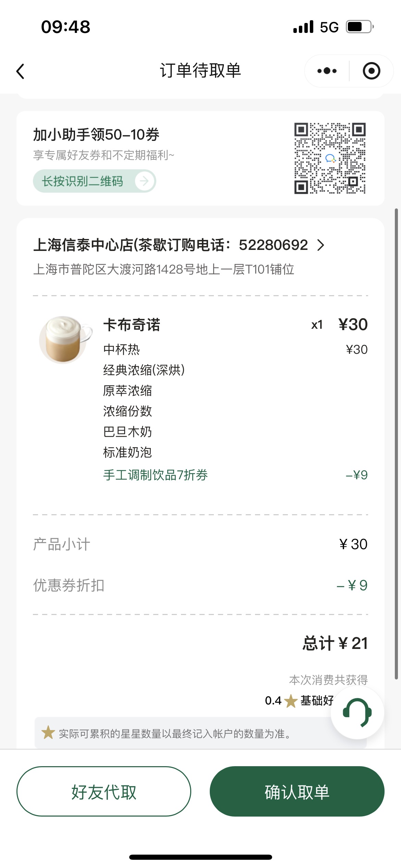The image size is (401, 868).
Task: Tap the star icon in notice bar
Action: [x=48, y=733]
